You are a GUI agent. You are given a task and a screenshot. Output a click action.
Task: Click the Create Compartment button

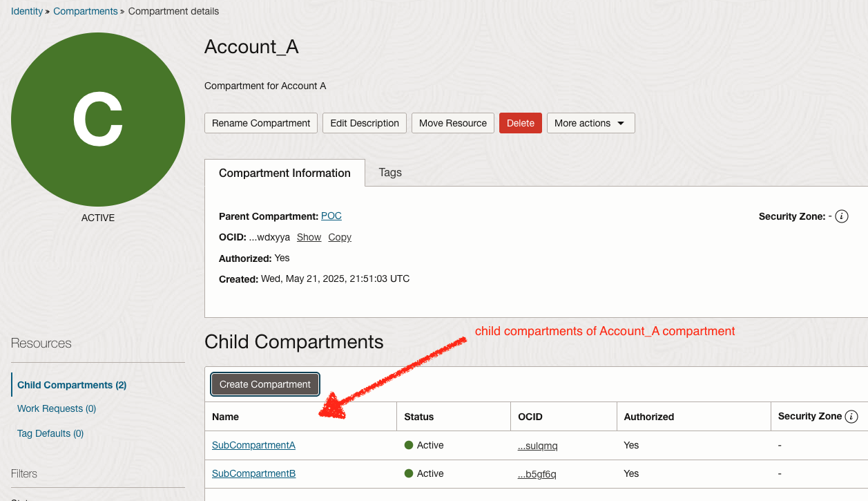click(265, 384)
